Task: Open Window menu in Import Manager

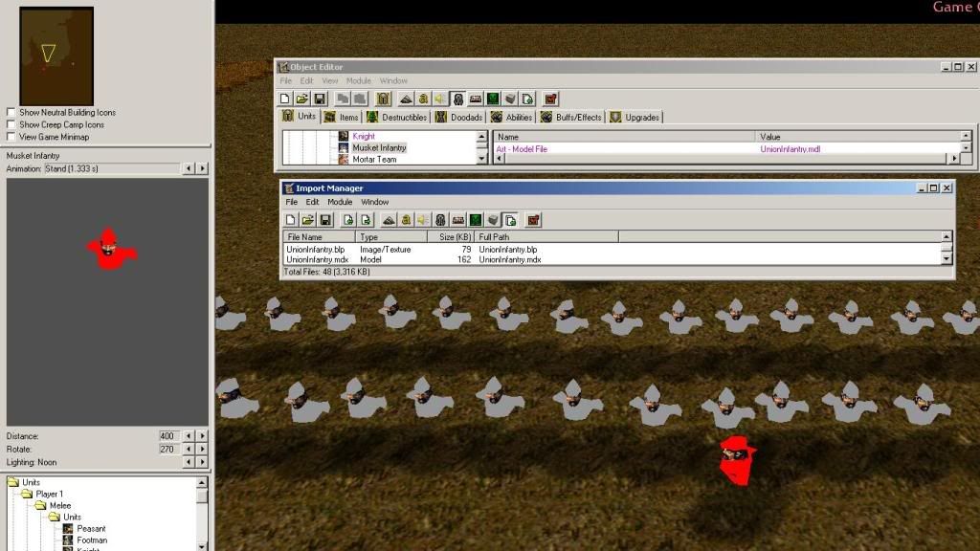Action: coord(374,202)
